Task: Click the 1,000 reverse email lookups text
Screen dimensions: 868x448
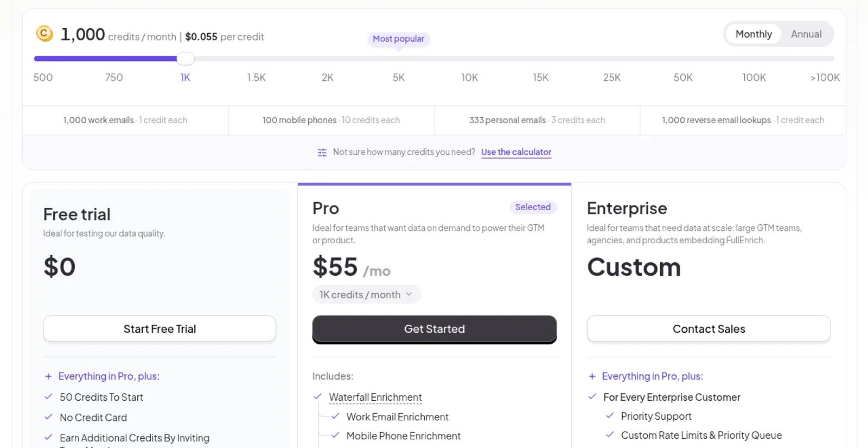Action: pos(716,120)
